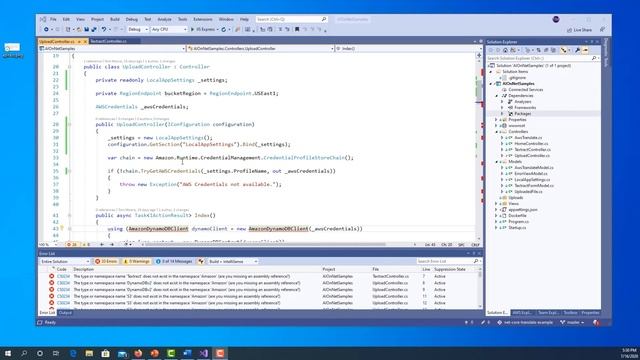Open File Explorer from the taskbar
The width and height of the screenshot is (640, 360).
(89, 353)
